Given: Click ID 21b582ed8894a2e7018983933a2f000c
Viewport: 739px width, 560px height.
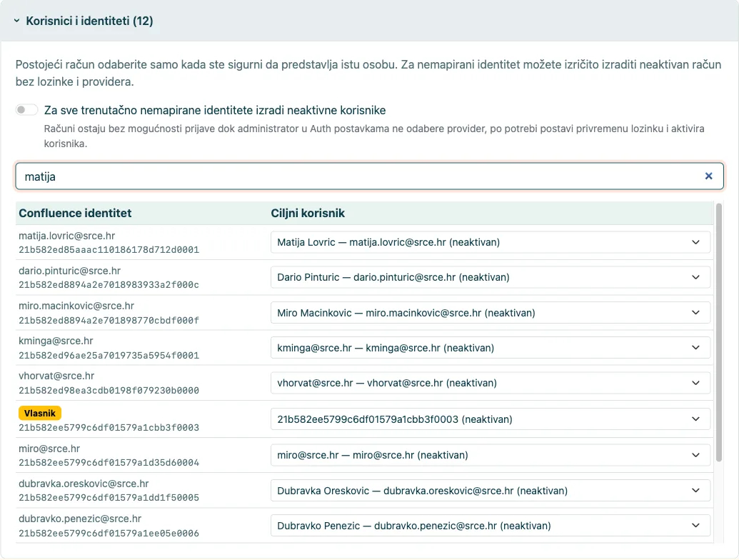Looking at the screenshot, I should [109, 285].
